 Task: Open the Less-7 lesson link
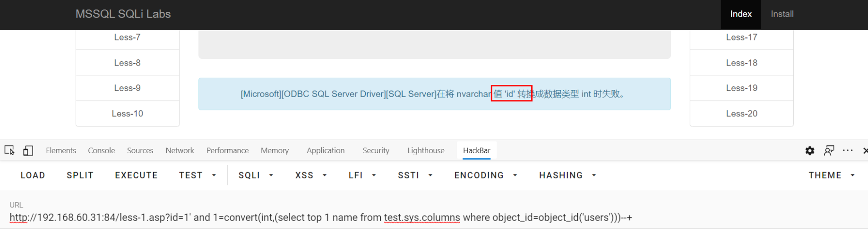point(128,39)
